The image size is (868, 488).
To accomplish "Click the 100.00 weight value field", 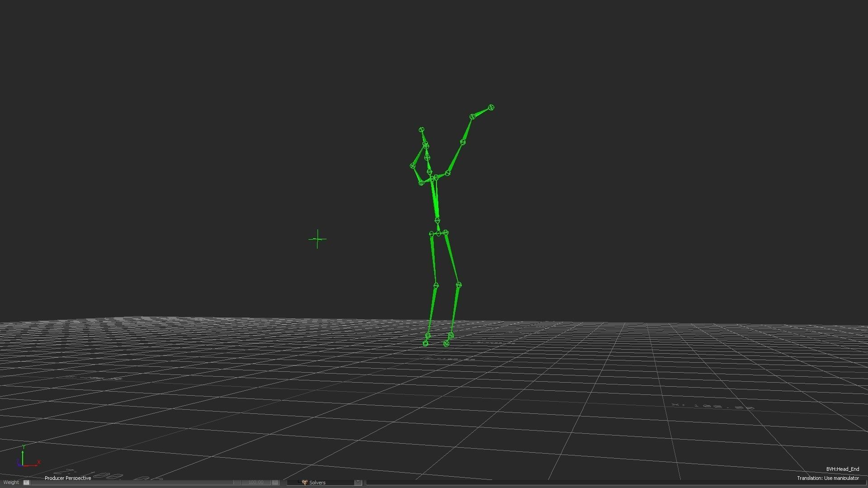I will click(256, 483).
